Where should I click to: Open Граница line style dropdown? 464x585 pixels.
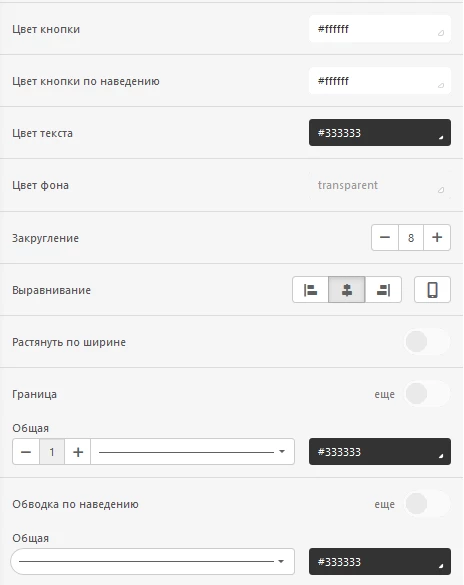click(192, 452)
